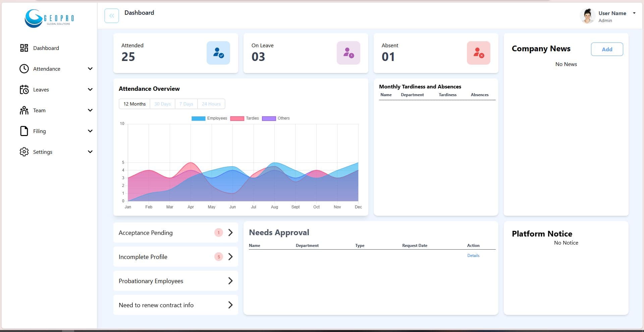Click the Filing document icon
The height and width of the screenshot is (332, 644).
pyautogui.click(x=24, y=131)
